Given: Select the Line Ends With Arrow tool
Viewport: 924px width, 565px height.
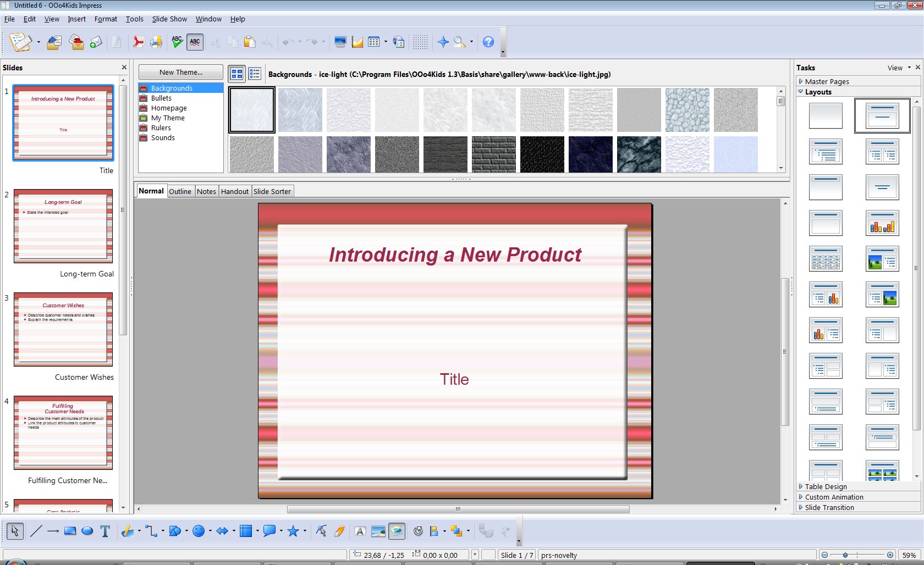Looking at the screenshot, I should tap(53, 531).
